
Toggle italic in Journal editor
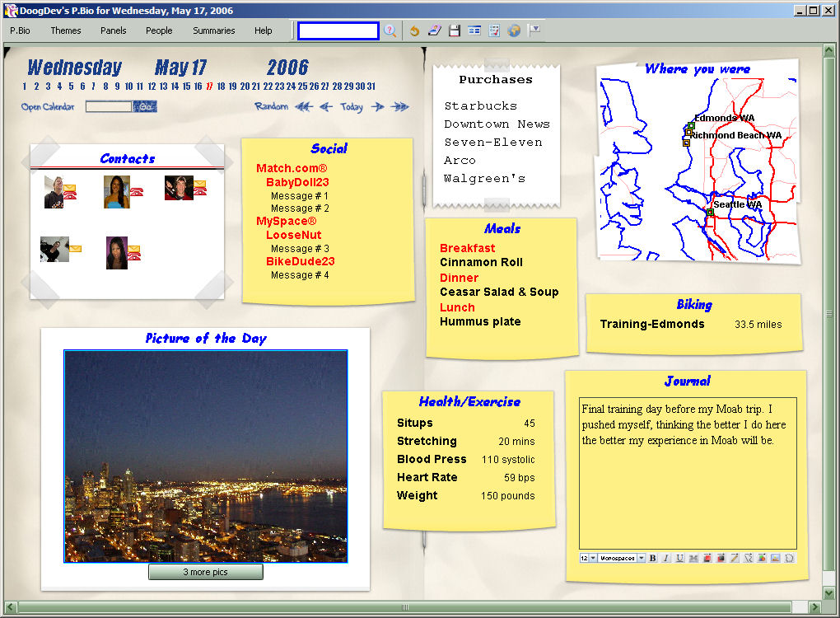[666, 558]
